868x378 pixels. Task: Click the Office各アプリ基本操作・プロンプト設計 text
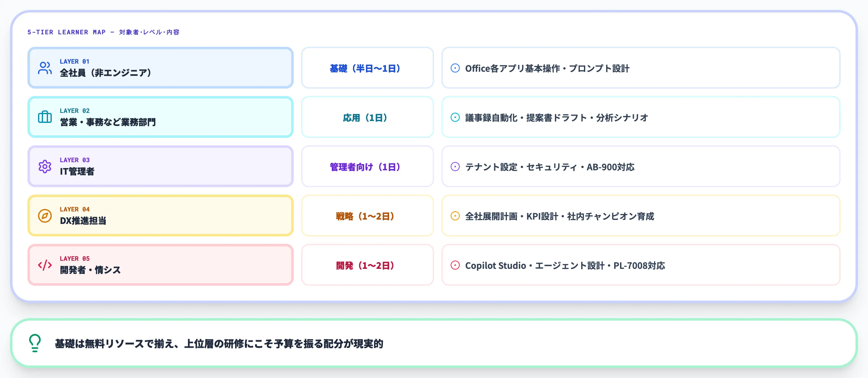(x=547, y=68)
